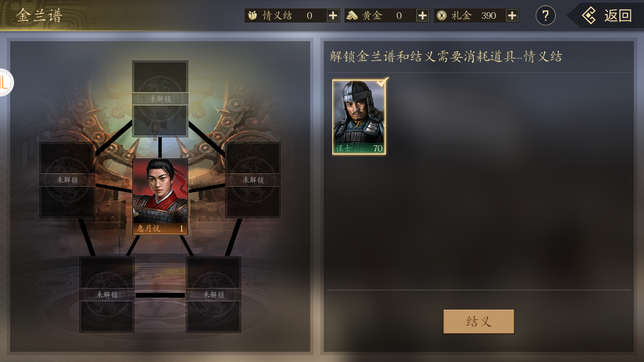Select the bottom-right 未解锁 locked slot
644x362 pixels.
(x=213, y=294)
